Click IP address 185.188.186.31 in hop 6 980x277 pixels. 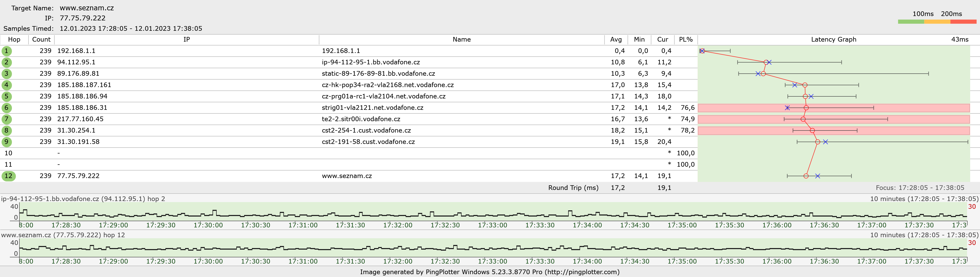click(82, 107)
